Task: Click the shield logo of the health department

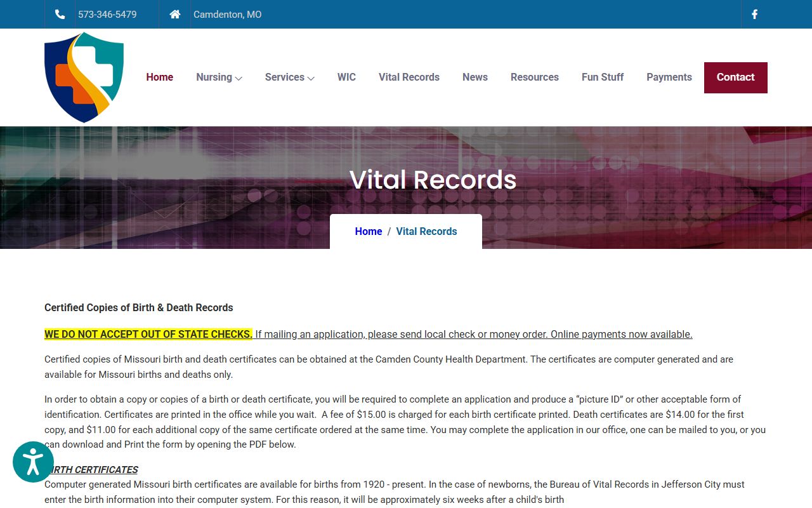Action: pos(84,77)
